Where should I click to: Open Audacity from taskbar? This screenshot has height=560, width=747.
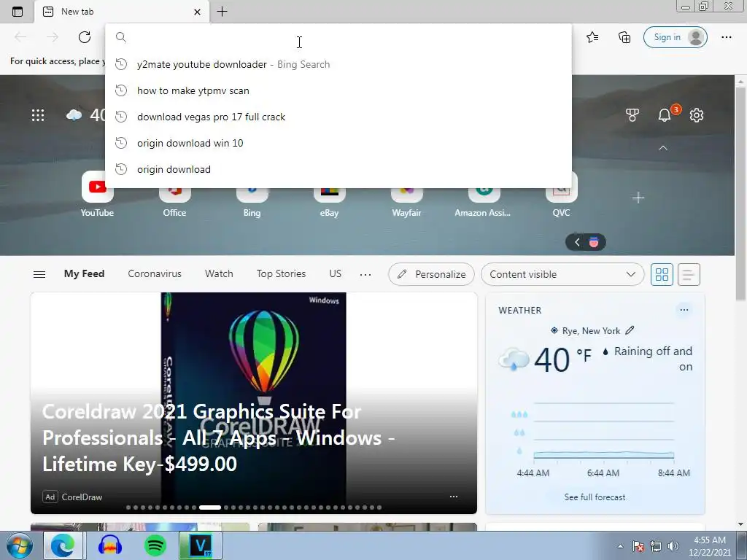point(110,545)
